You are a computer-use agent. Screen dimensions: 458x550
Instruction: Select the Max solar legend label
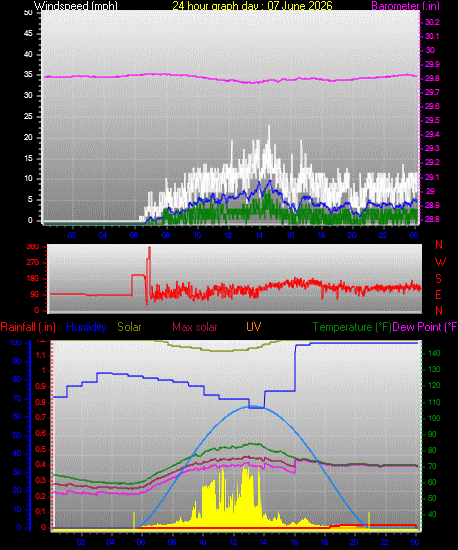[195, 327]
